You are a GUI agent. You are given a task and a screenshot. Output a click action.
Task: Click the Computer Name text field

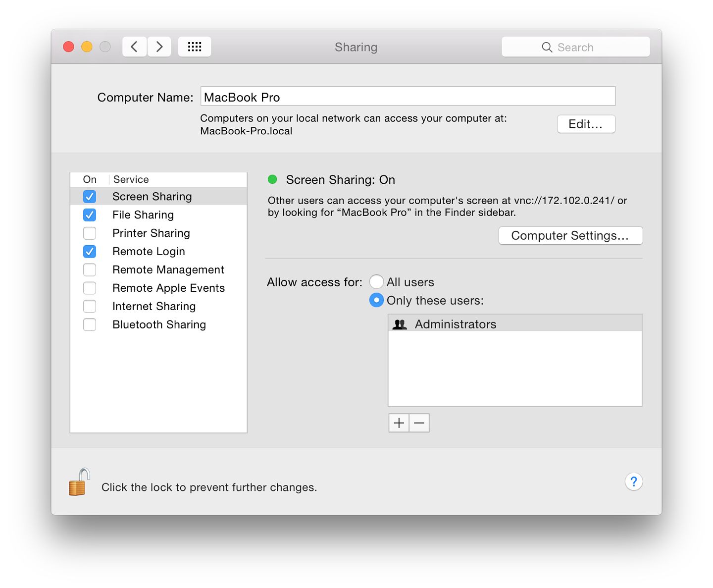click(x=408, y=96)
